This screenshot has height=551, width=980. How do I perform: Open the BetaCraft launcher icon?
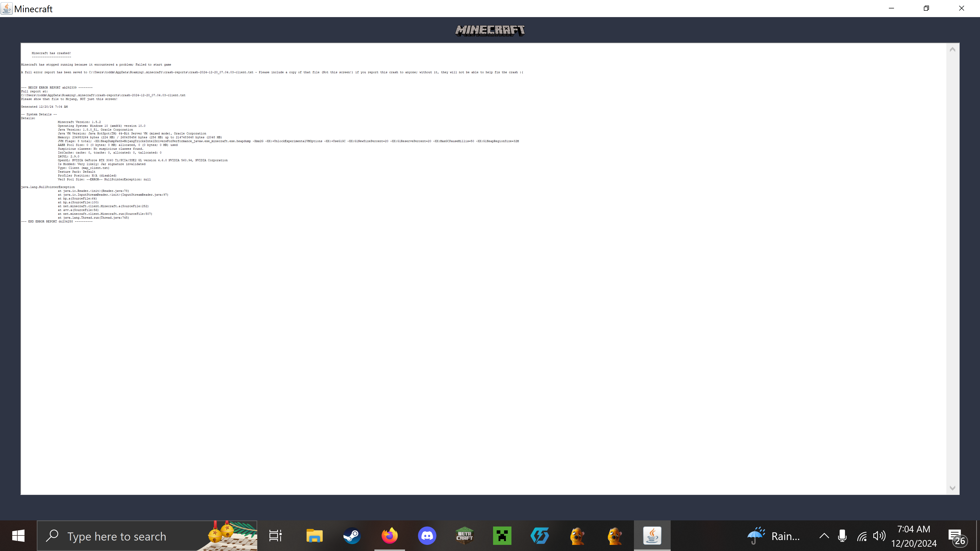click(x=464, y=535)
